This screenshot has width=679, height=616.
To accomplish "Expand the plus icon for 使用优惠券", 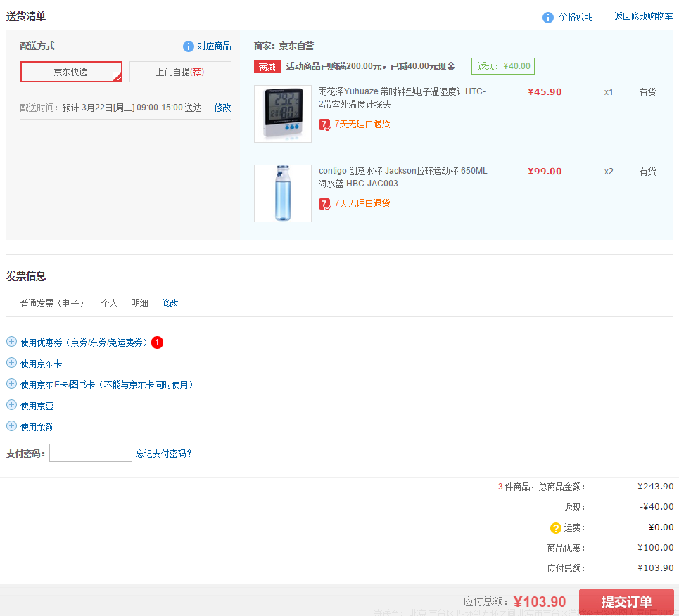I will coord(12,342).
